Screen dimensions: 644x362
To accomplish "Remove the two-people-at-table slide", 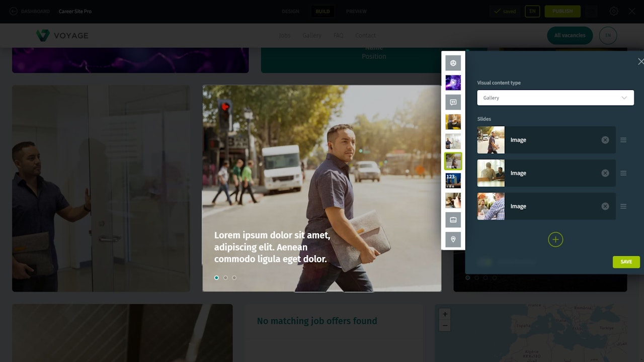I will 605,173.
